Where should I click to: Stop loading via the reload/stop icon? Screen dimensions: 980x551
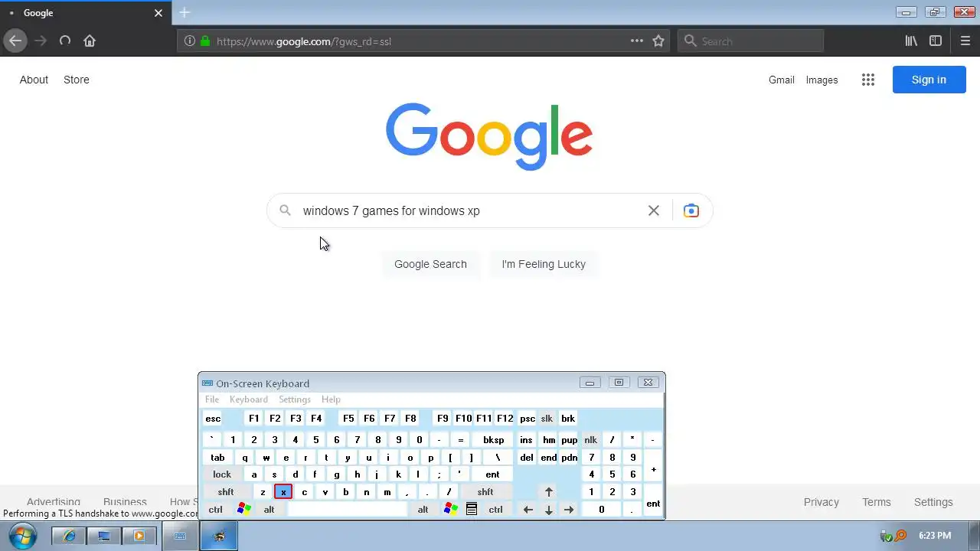pyautogui.click(x=65, y=41)
